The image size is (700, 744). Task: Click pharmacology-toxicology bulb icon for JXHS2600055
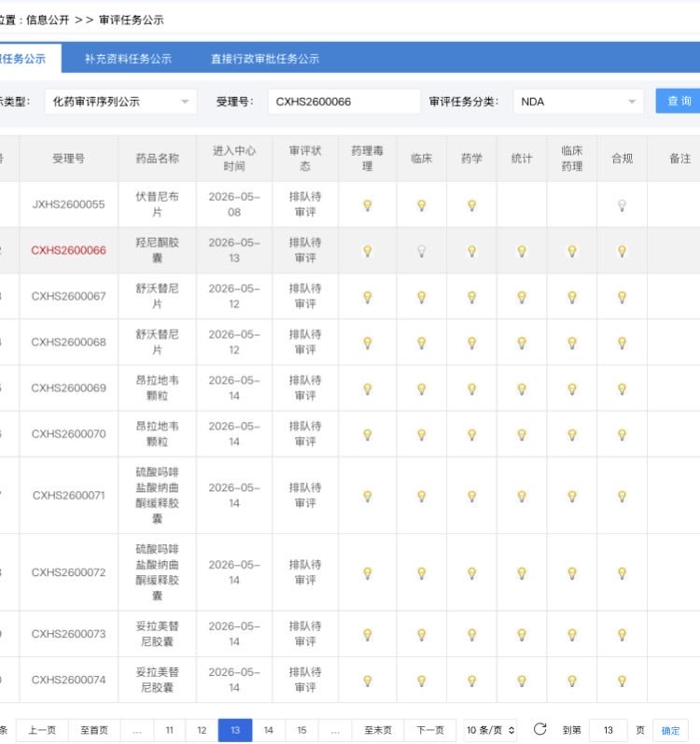pyautogui.click(x=368, y=205)
